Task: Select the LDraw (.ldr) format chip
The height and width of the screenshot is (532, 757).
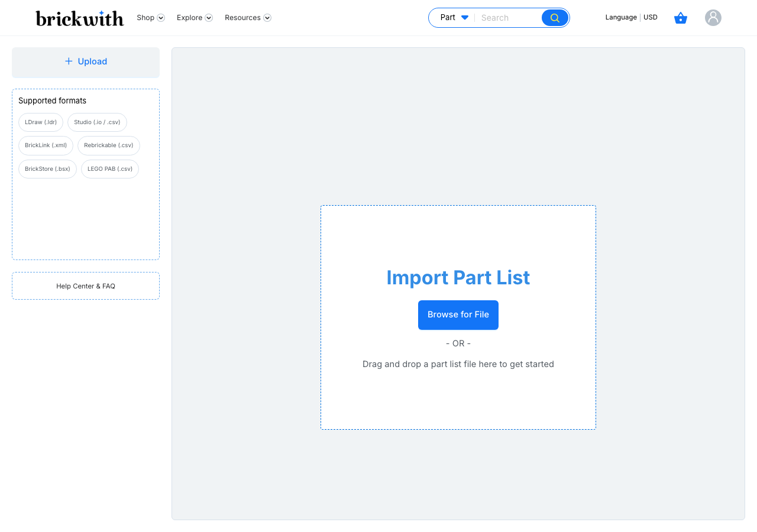Action: click(x=41, y=122)
